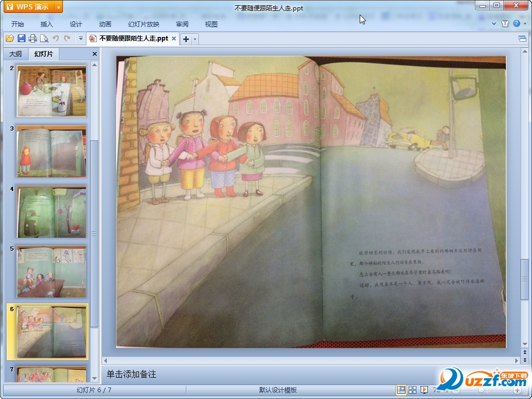Collapse the ribbon with chevron arrow
Viewport: 532px width, 399px height.
[494, 24]
